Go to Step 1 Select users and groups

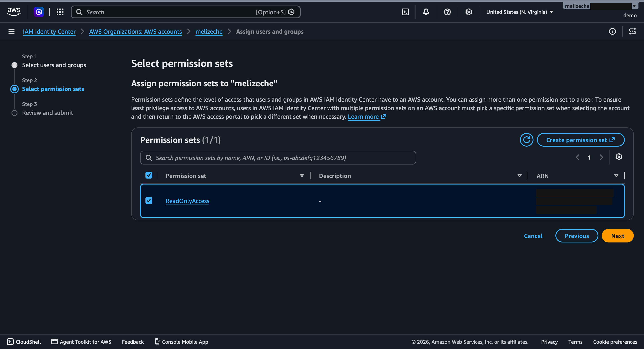(54, 65)
